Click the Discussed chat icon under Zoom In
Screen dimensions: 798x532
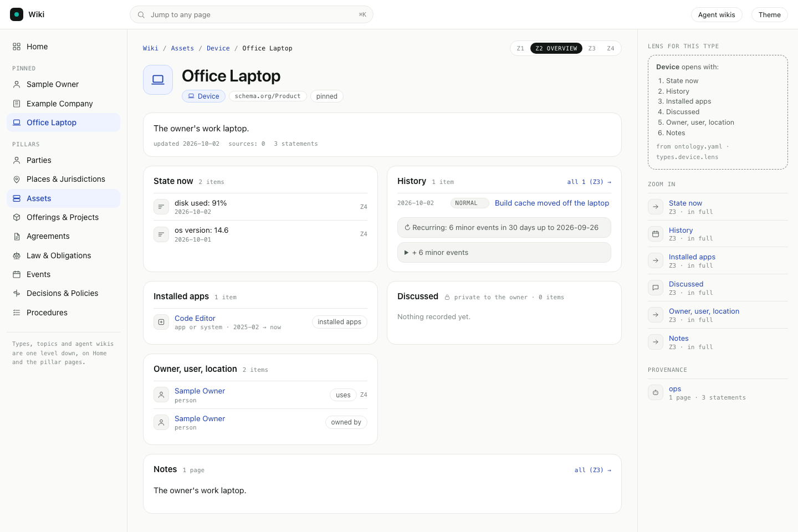point(656,288)
